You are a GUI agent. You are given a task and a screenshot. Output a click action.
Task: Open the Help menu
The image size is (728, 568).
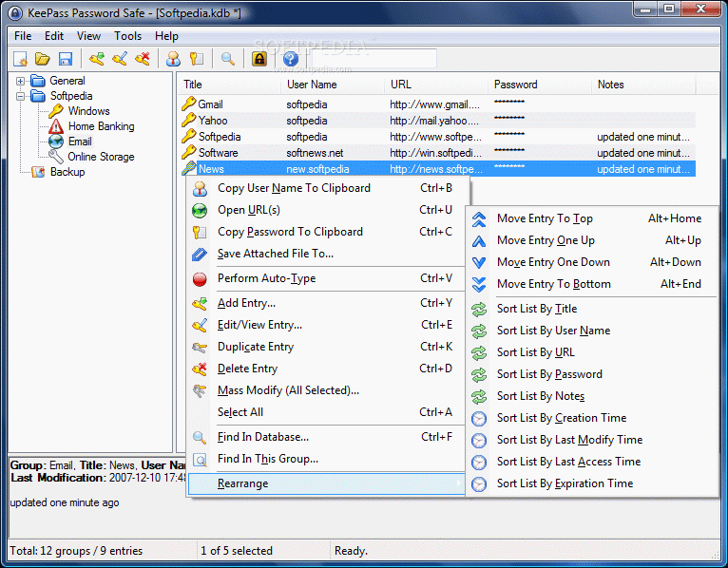coord(166,36)
